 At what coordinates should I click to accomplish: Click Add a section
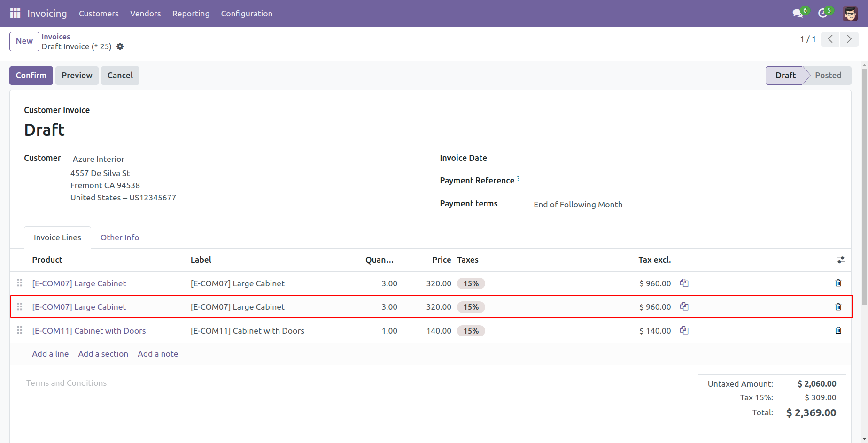pos(103,354)
